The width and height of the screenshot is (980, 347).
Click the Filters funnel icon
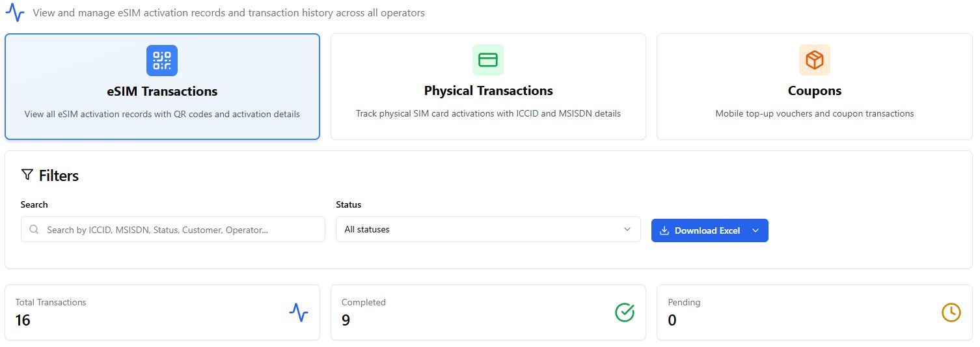pos(27,174)
